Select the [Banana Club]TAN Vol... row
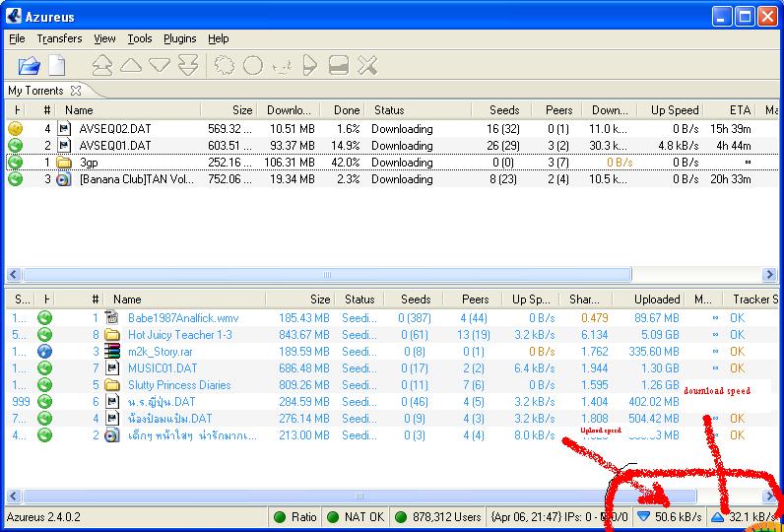Screen dimensions: 784x532 point(391,179)
